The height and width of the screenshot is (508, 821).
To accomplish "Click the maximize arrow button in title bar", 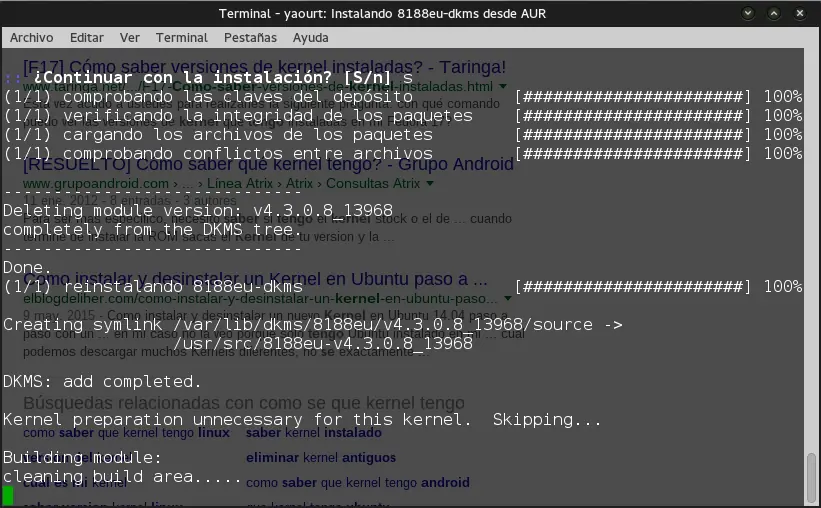I will 774,13.
